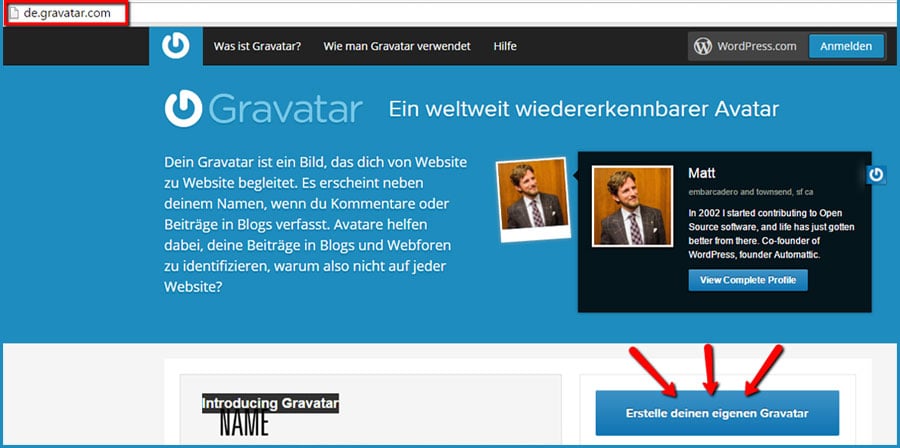
Task: Open 'Wie man Gravatar verwendet' page
Action: click(x=397, y=46)
